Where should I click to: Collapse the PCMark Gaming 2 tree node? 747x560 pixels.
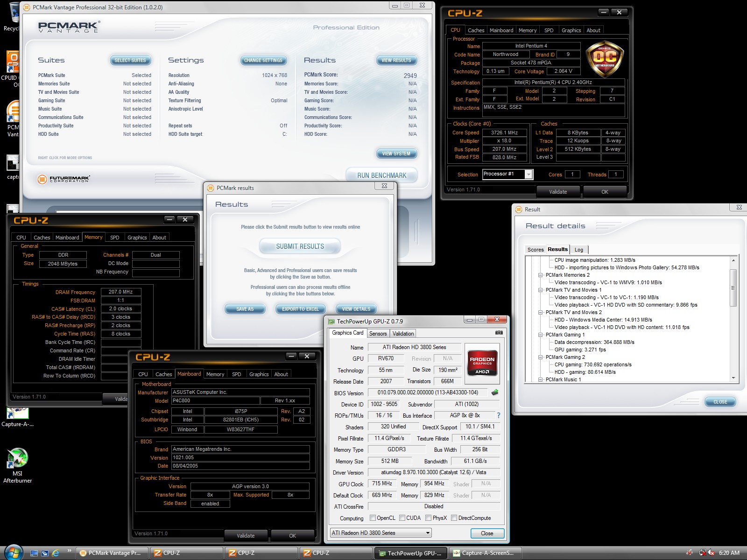click(x=541, y=357)
